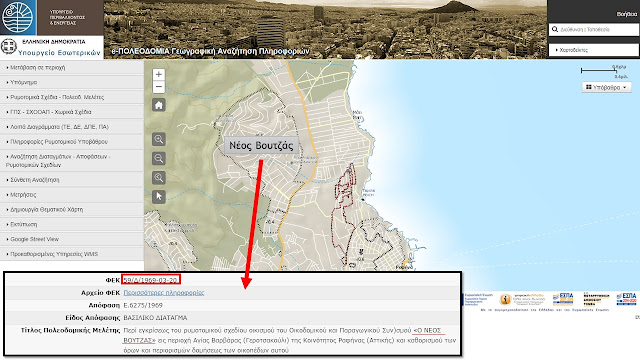Open the Μετρήσεις measurements section
This screenshot has width=640, height=360.
tap(72, 195)
